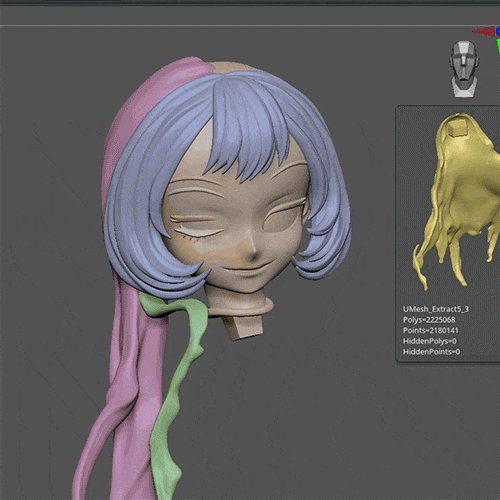Viewport: 500px width, 500px height.
Task: Click the UMesh_Extract5_3 subtool name
Action: pos(436,309)
